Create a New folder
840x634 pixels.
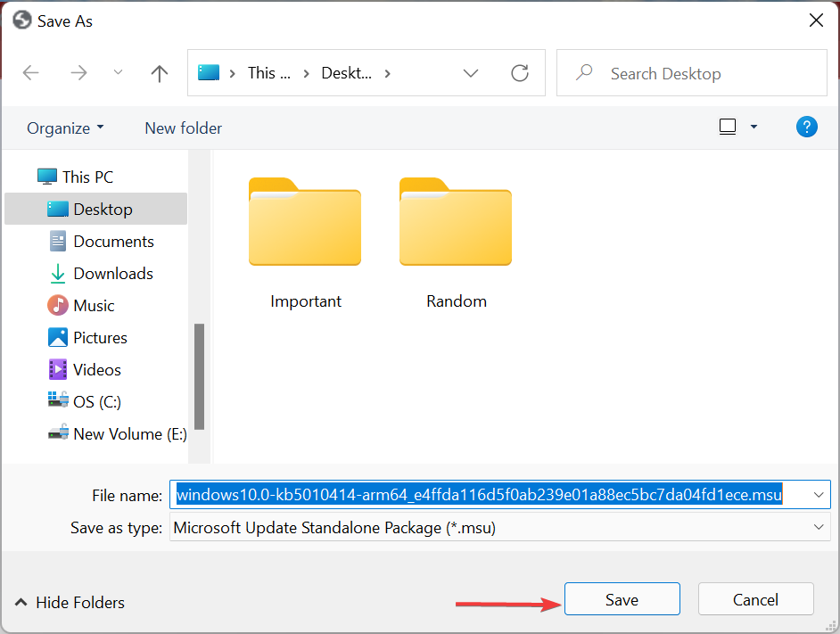click(183, 128)
